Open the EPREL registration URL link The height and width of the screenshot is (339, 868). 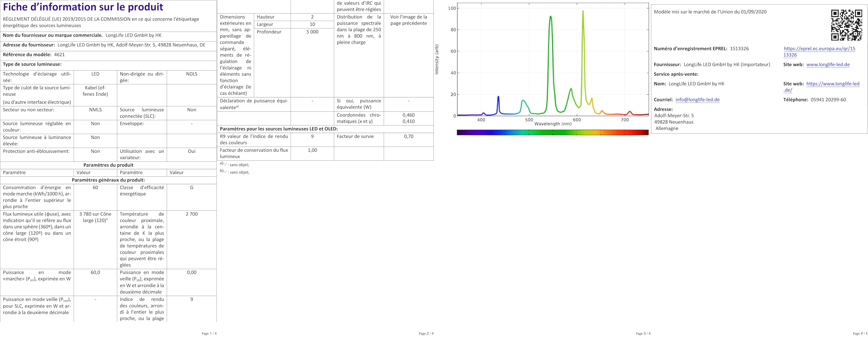[819, 52]
